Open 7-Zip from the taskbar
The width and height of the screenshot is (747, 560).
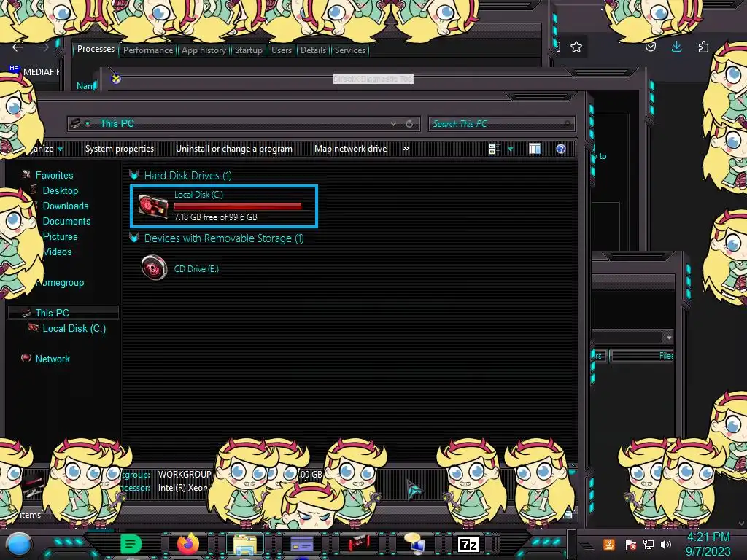[x=468, y=544]
